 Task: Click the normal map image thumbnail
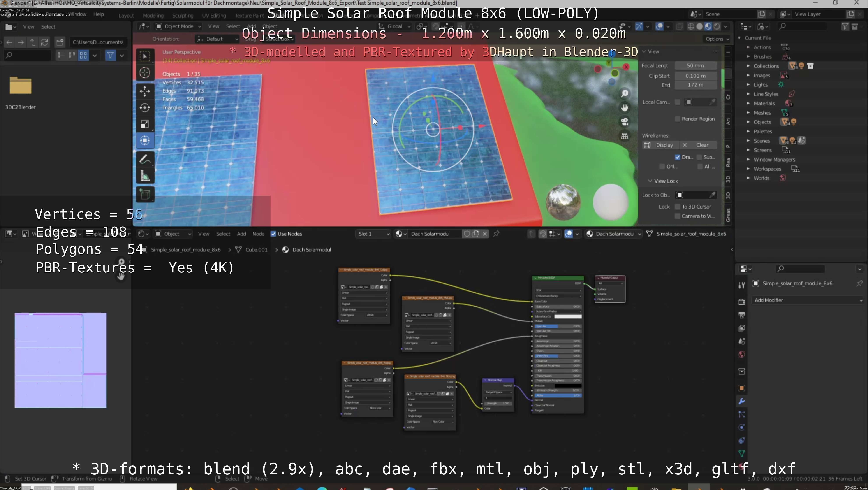point(60,360)
